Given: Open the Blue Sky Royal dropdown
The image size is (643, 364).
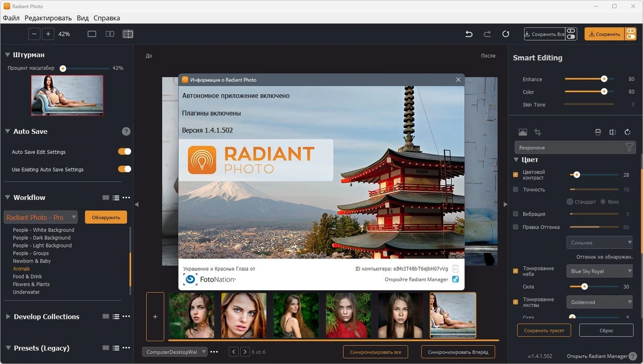Looking at the screenshot, I should (600, 271).
